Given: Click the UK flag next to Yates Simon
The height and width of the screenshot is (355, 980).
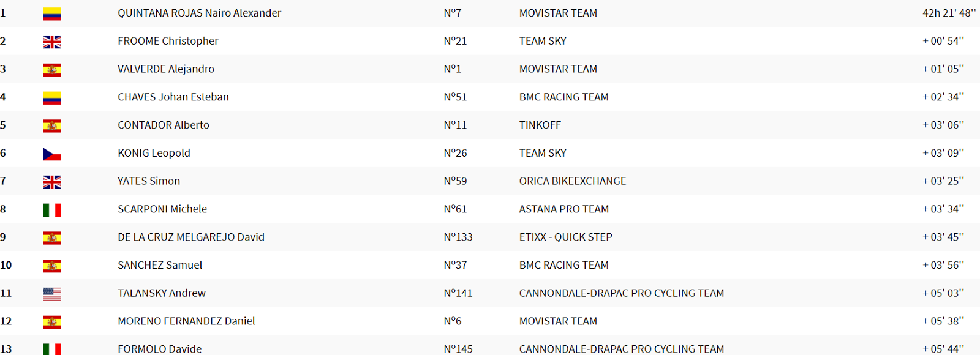Looking at the screenshot, I should pos(52,182).
